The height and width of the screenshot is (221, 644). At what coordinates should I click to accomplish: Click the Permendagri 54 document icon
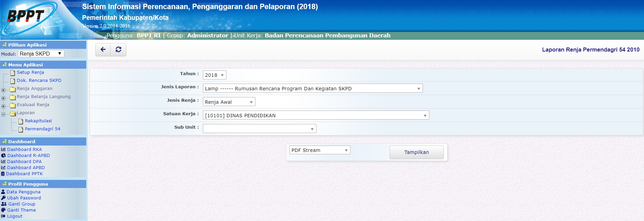pyautogui.click(x=21, y=129)
